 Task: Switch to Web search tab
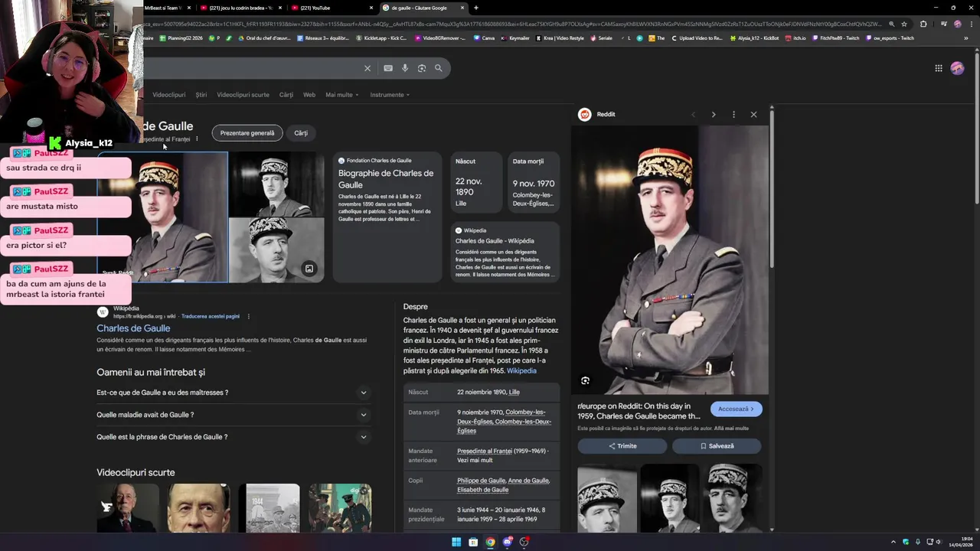click(309, 95)
